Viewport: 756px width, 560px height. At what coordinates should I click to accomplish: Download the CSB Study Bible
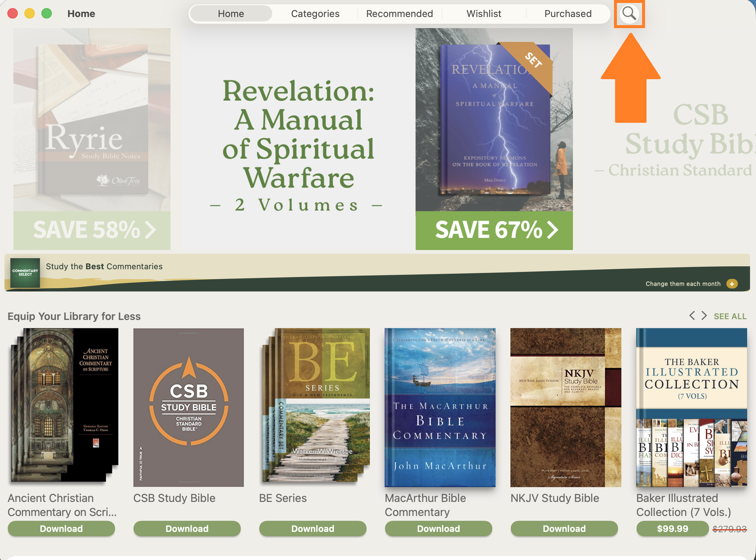[x=187, y=529]
